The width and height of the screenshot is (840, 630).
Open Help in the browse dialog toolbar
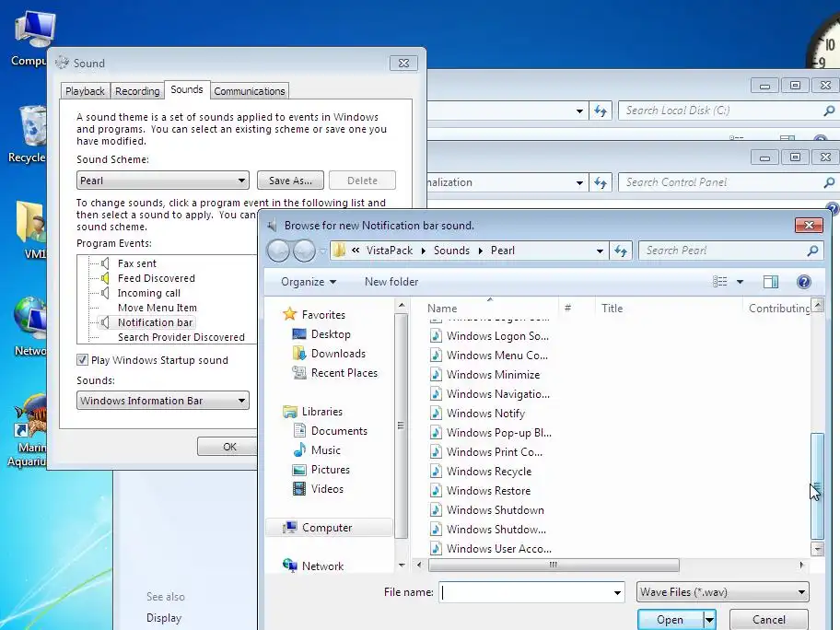[x=803, y=282]
